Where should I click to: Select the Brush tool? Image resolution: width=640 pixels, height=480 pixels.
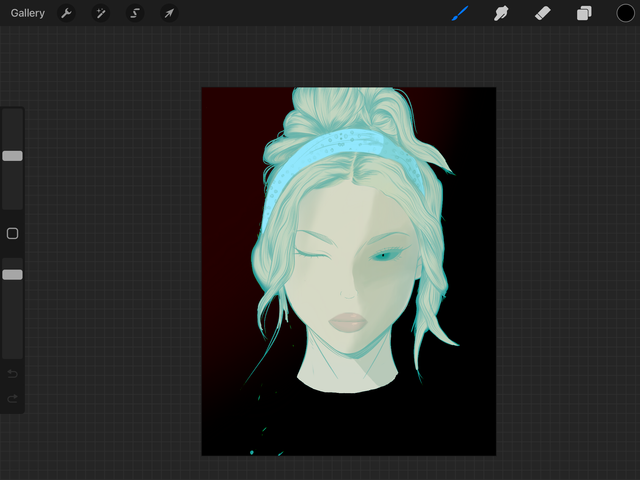(x=460, y=13)
